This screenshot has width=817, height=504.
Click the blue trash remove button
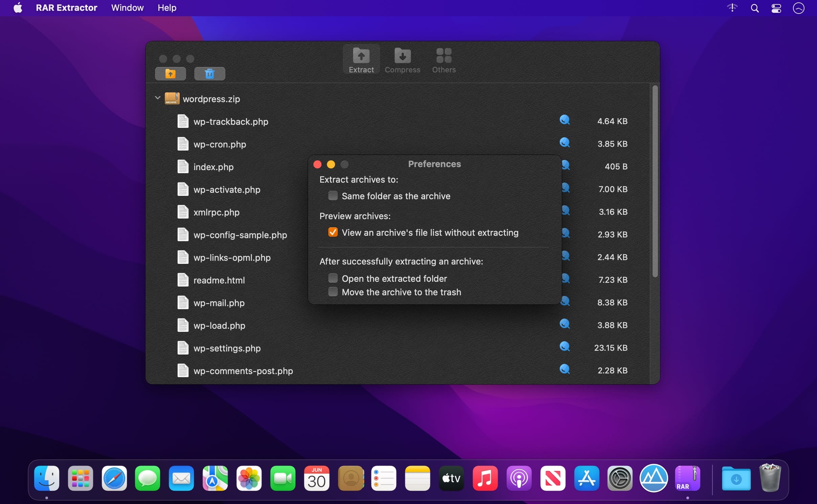click(x=209, y=73)
